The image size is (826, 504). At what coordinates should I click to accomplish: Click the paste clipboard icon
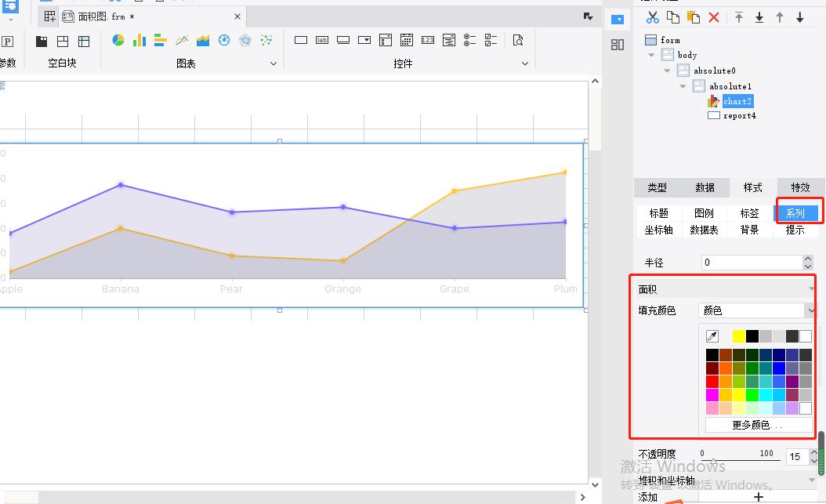click(694, 17)
